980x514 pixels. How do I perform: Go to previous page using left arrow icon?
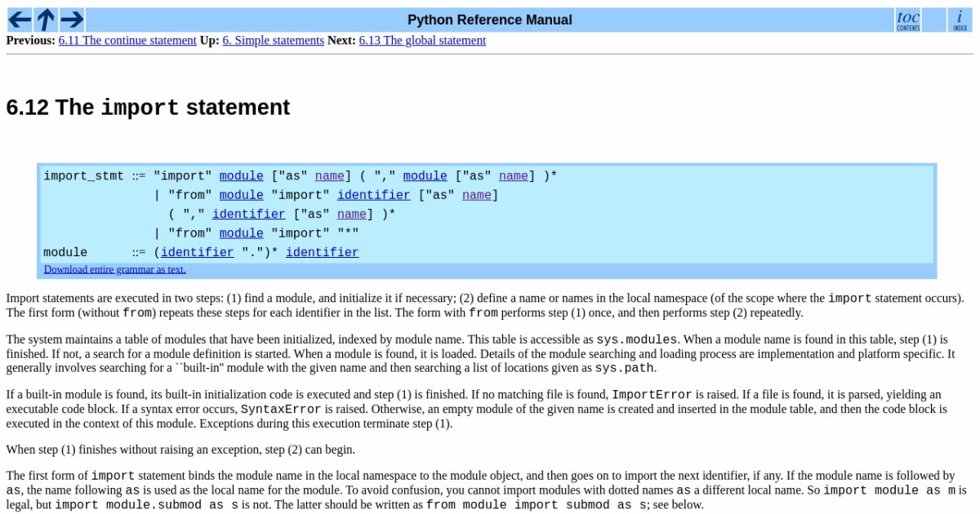click(x=19, y=20)
